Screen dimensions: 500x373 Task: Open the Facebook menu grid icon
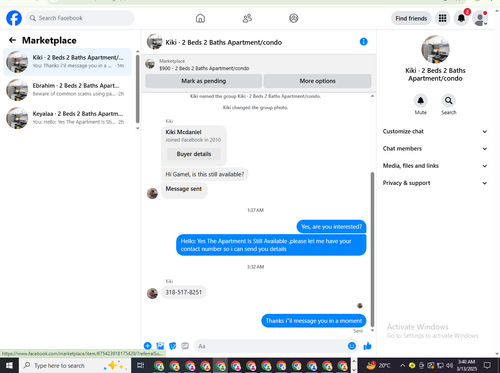tap(442, 18)
